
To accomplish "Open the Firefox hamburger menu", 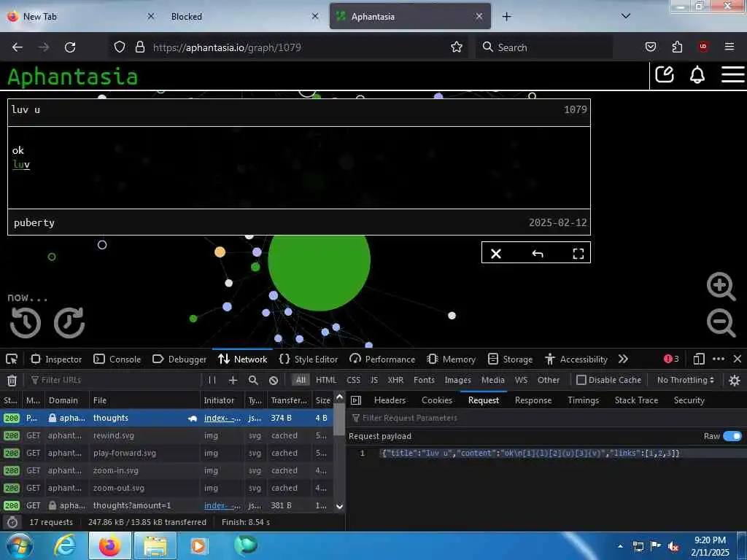I will pyautogui.click(x=729, y=47).
